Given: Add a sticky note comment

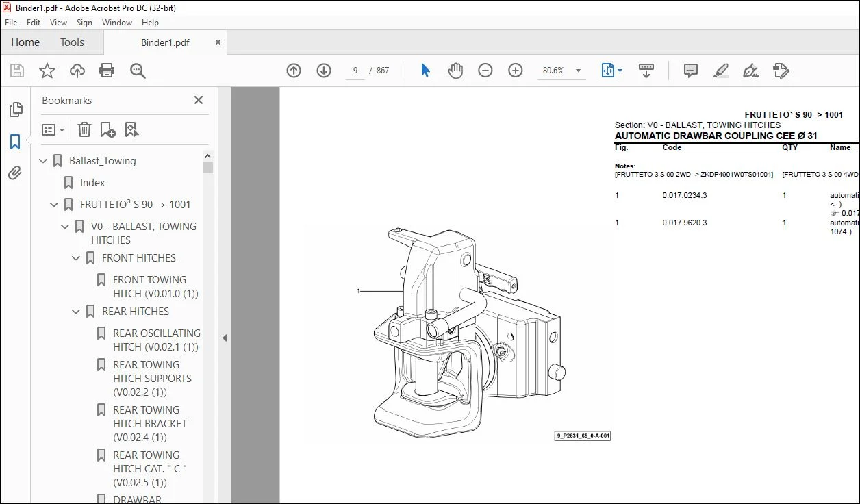Looking at the screenshot, I should [x=691, y=71].
